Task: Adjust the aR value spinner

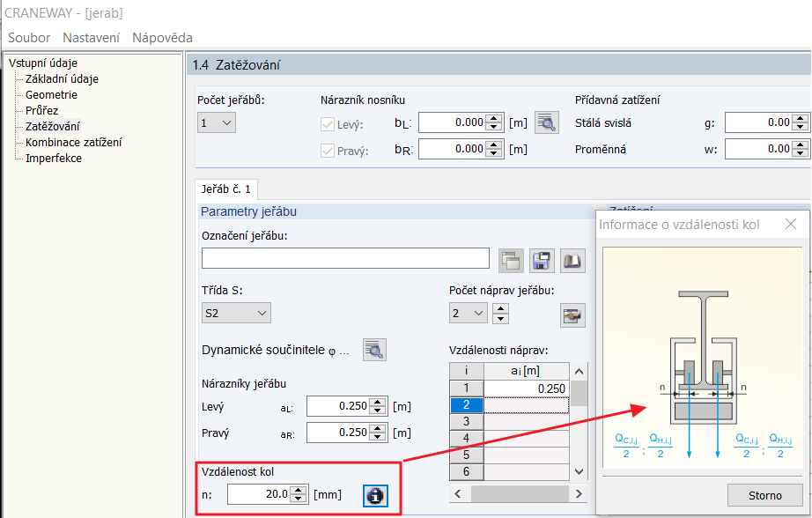Action: point(378,433)
